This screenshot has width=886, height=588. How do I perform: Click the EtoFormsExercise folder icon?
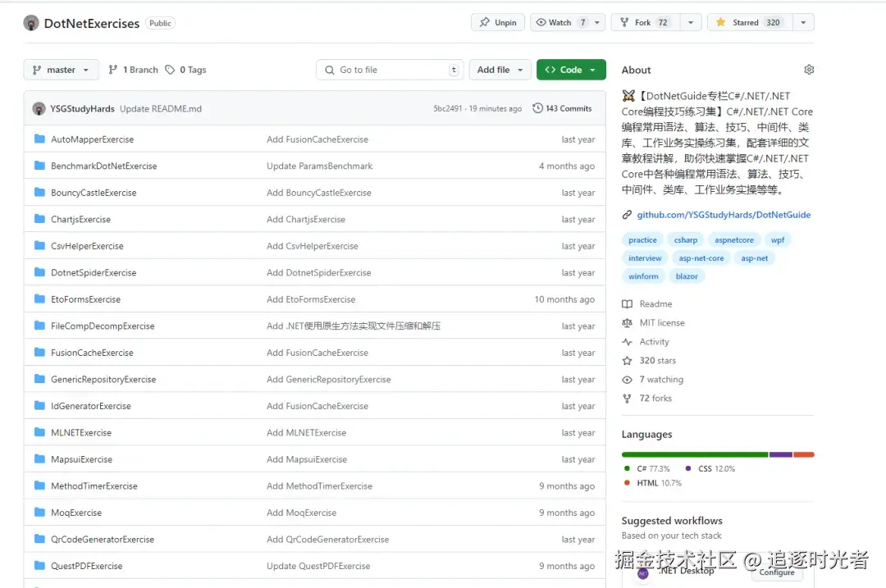39,299
